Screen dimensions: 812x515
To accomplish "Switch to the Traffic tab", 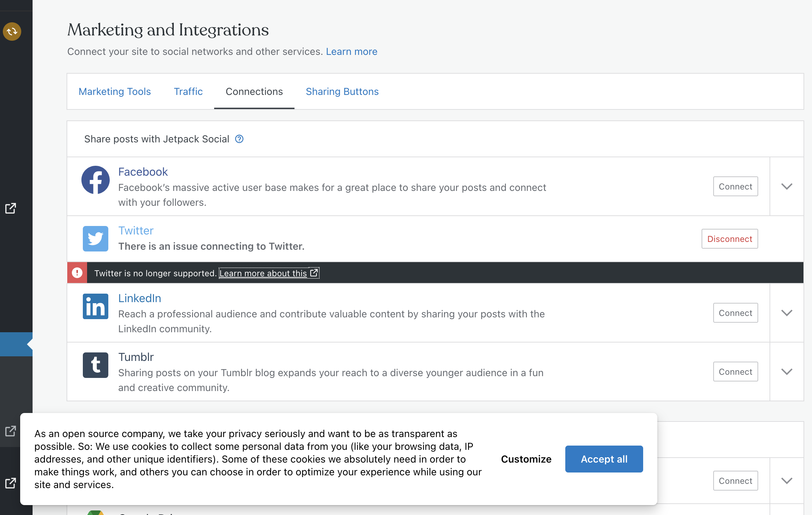I will click(x=188, y=91).
